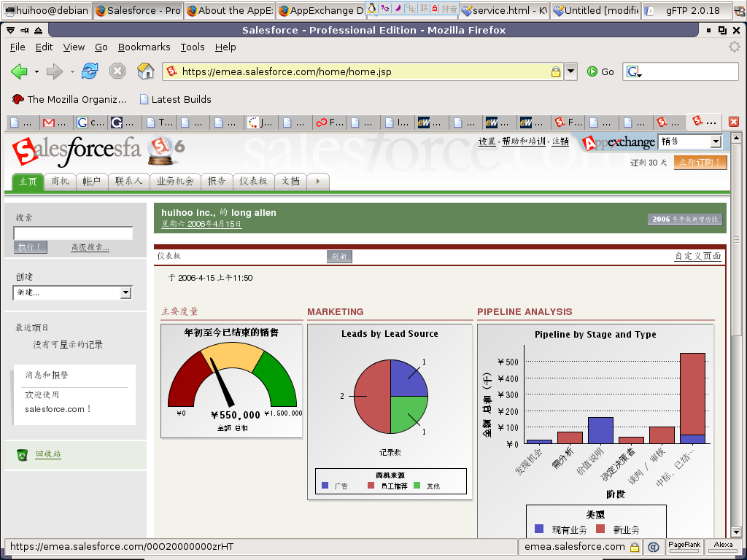Viewport: 747px width, 560px height.
Task: Click the status bar @ icon
Action: click(654, 547)
